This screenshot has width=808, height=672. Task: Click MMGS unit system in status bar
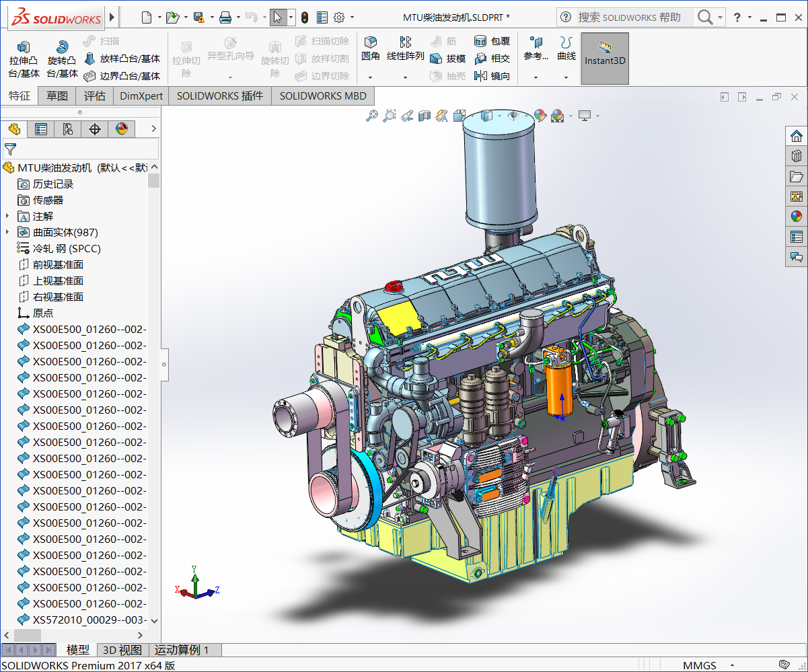[x=700, y=665]
